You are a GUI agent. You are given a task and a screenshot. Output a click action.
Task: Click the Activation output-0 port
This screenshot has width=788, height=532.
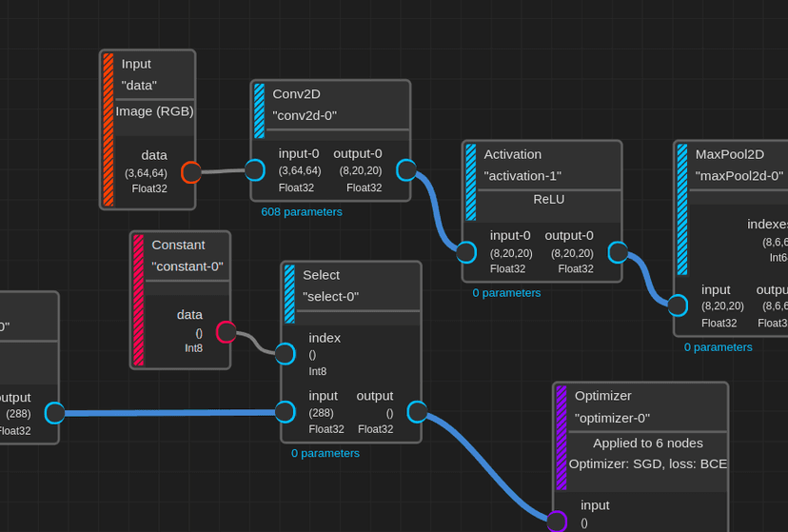click(618, 252)
